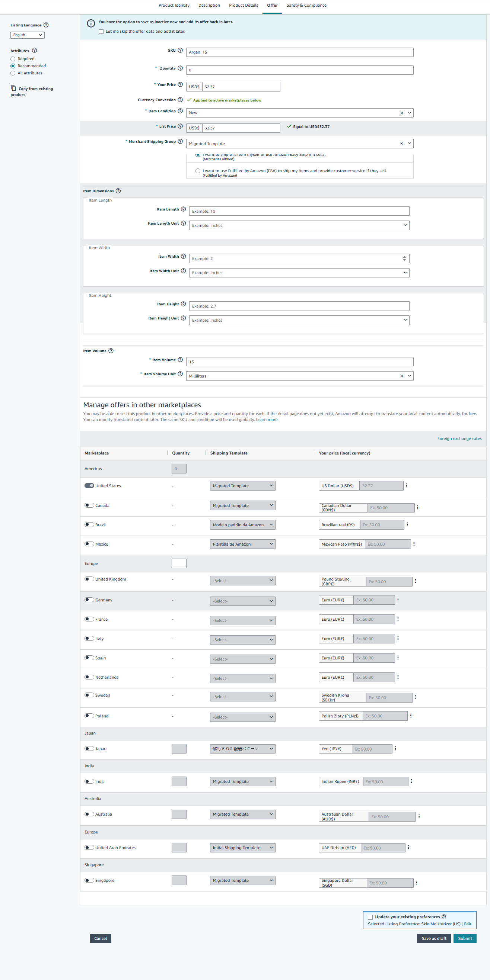This screenshot has width=490, height=980.
Task: Click into the Quantity input field
Action: pyautogui.click(x=299, y=70)
